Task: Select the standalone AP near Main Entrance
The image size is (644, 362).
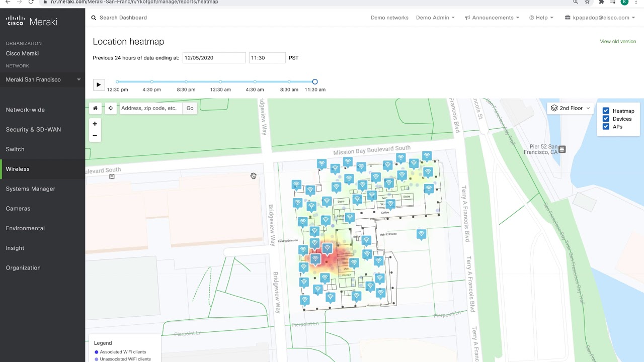Action: (x=422, y=234)
